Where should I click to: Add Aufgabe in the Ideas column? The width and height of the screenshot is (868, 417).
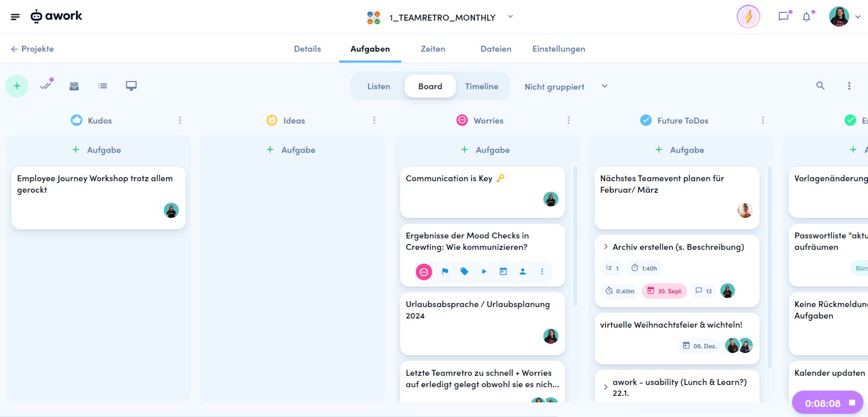291,150
